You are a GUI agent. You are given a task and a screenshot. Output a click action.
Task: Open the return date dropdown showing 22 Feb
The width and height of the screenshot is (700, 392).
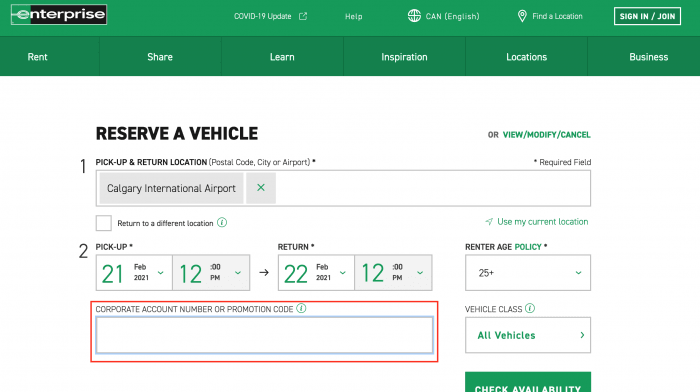pos(316,273)
